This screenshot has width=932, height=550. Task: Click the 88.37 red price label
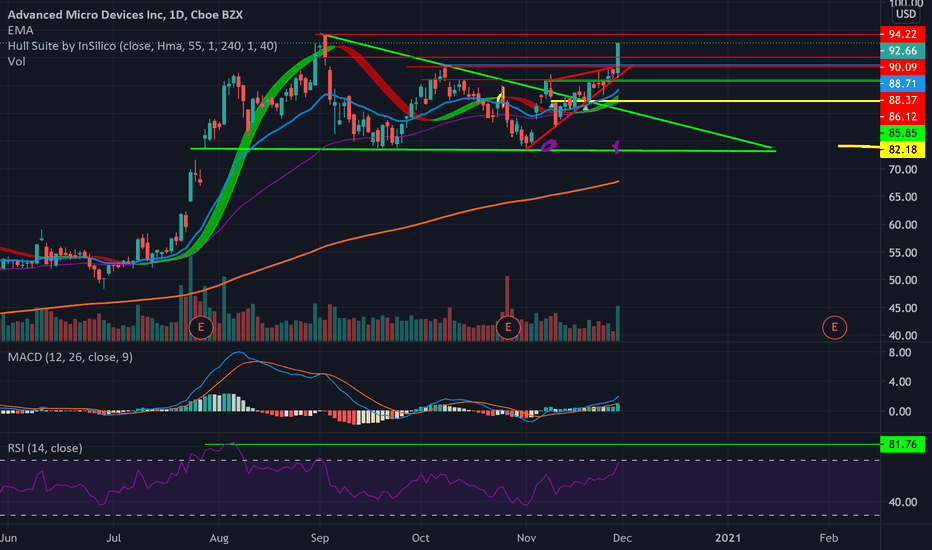902,100
